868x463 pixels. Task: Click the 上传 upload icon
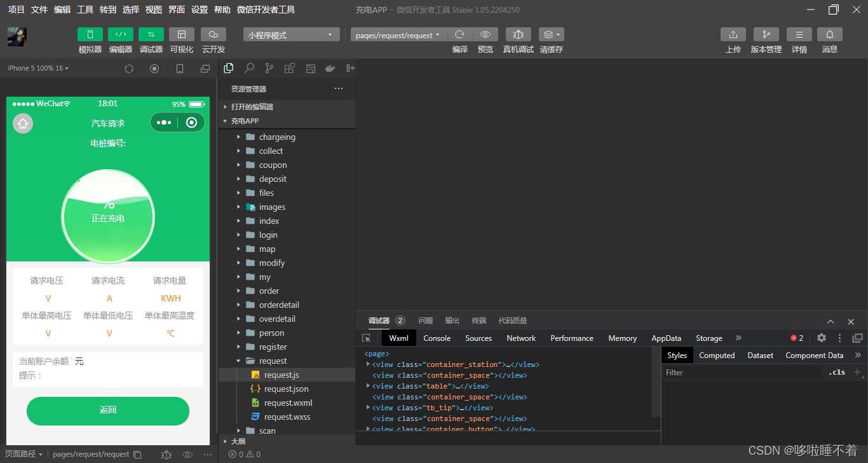733,34
